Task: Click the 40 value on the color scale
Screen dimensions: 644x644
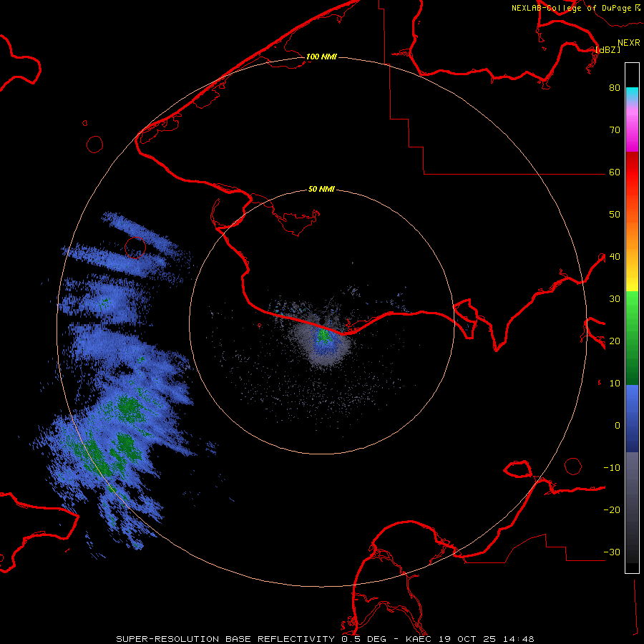Action: coord(615,257)
